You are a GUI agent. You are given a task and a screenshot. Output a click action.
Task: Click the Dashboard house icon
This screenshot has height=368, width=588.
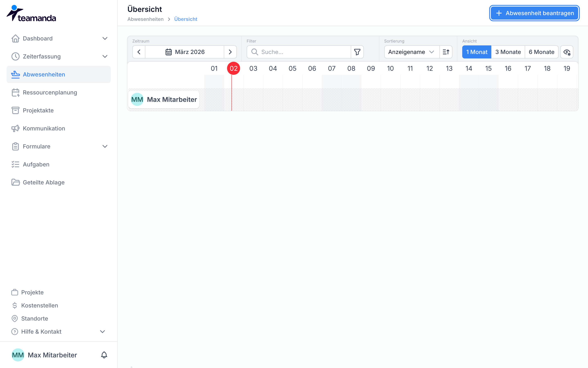[15, 38]
